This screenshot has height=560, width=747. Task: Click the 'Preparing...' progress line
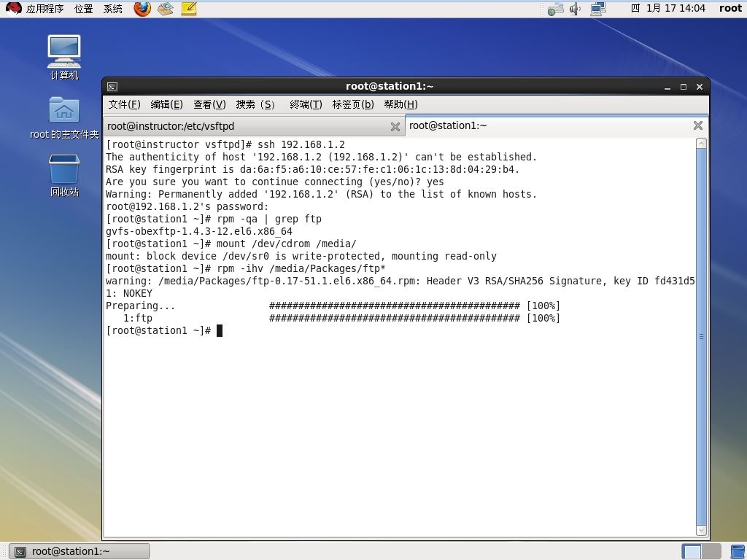pyautogui.click(x=333, y=306)
